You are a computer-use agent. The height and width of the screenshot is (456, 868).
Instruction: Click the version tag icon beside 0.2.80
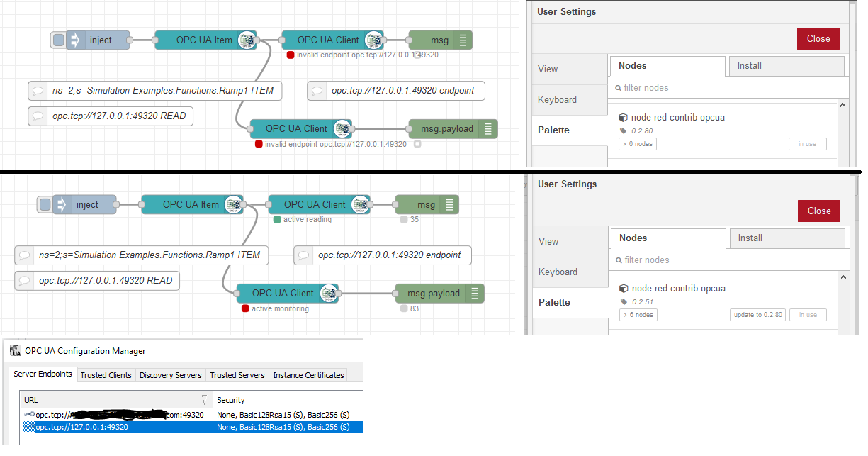pos(624,130)
